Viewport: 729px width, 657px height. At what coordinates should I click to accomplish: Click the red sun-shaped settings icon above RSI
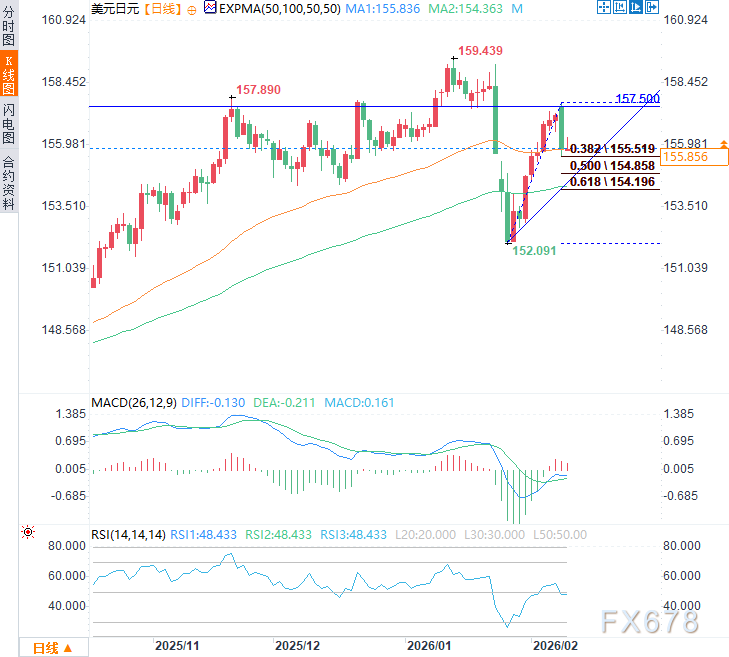click(27, 533)
